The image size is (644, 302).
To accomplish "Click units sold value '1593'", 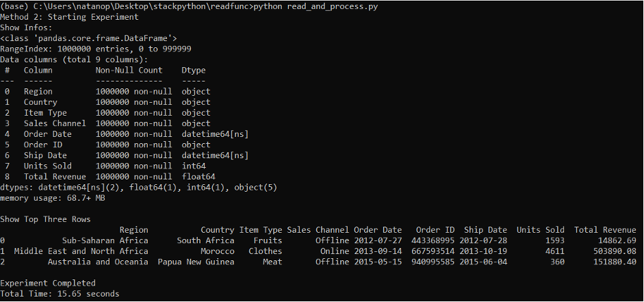I will click(x=555, y=241).
